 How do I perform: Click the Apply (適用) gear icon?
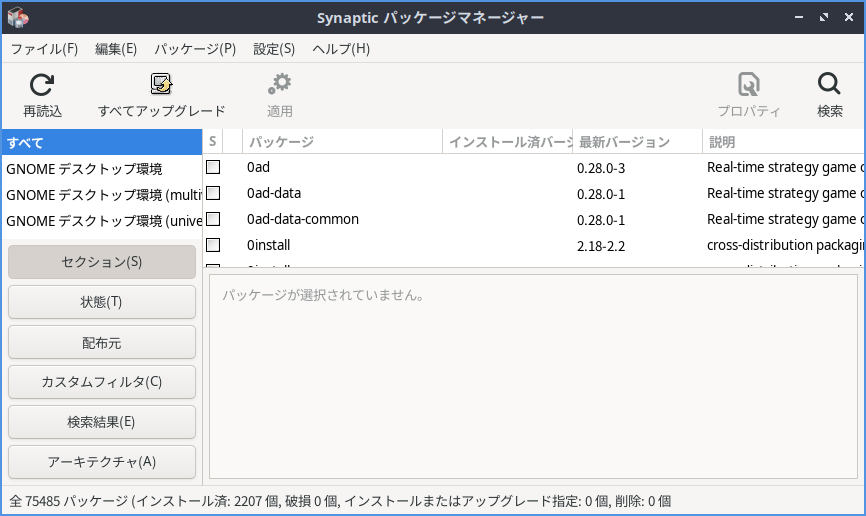click(x=280, y=85)
